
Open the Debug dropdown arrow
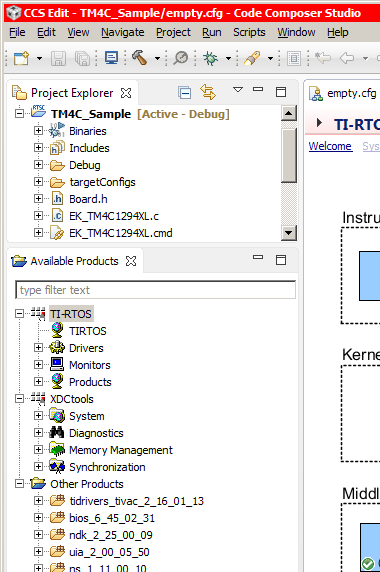click(x=228, y=58)
